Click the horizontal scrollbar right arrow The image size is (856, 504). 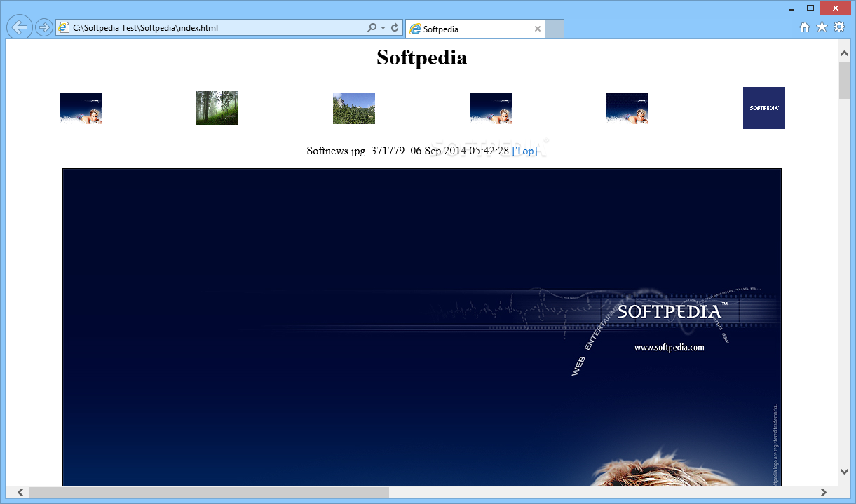tap(824, 493)
